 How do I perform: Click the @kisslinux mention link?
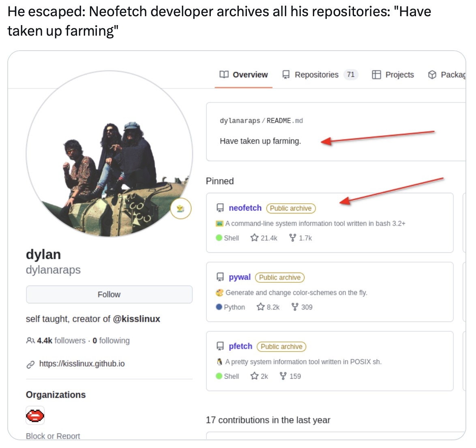point(136,319)
